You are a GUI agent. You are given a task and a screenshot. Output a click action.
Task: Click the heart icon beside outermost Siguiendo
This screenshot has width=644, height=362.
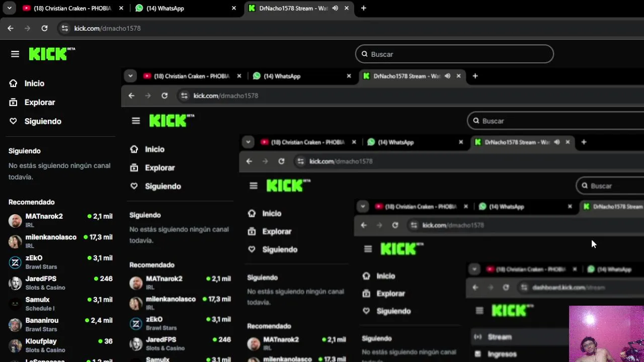tap(13, 121)
